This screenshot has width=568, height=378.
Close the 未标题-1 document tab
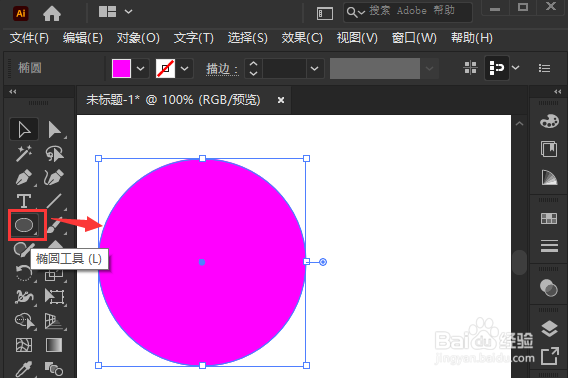(x=281, y=100)
